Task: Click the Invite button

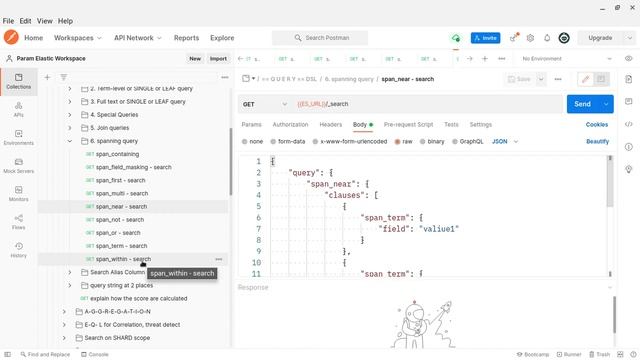Action: click(485, 38)
